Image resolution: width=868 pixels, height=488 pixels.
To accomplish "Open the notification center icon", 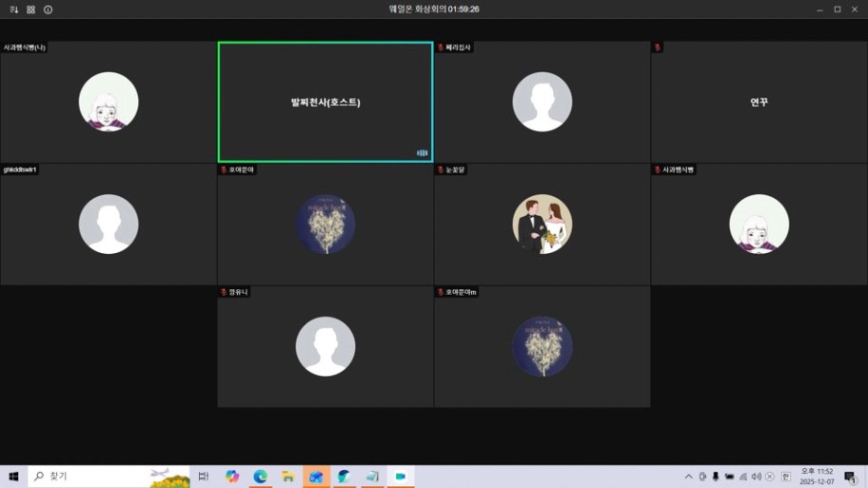I will [850, 477].
